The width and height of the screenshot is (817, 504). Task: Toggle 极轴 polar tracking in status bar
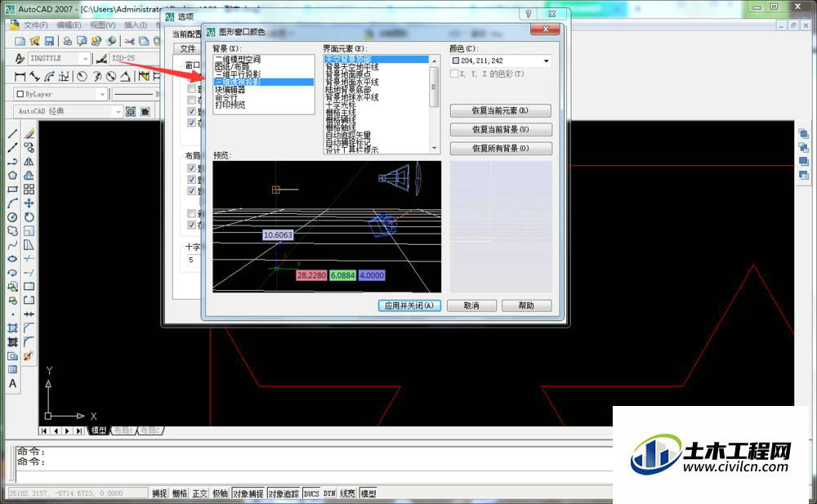point(220,493)
